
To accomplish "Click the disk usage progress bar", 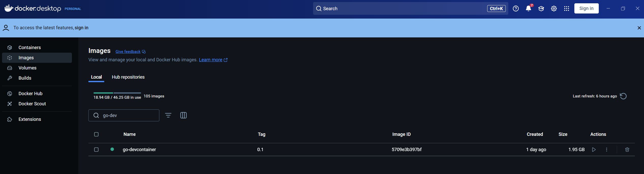I will (117, 93).
